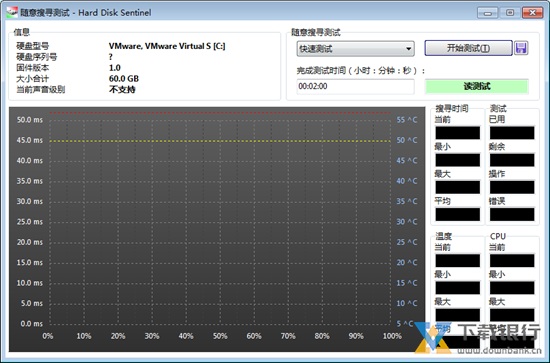Screen dimensions: 550x363
Task: Click seek time 最小 minimum value box
Action: 458,160
